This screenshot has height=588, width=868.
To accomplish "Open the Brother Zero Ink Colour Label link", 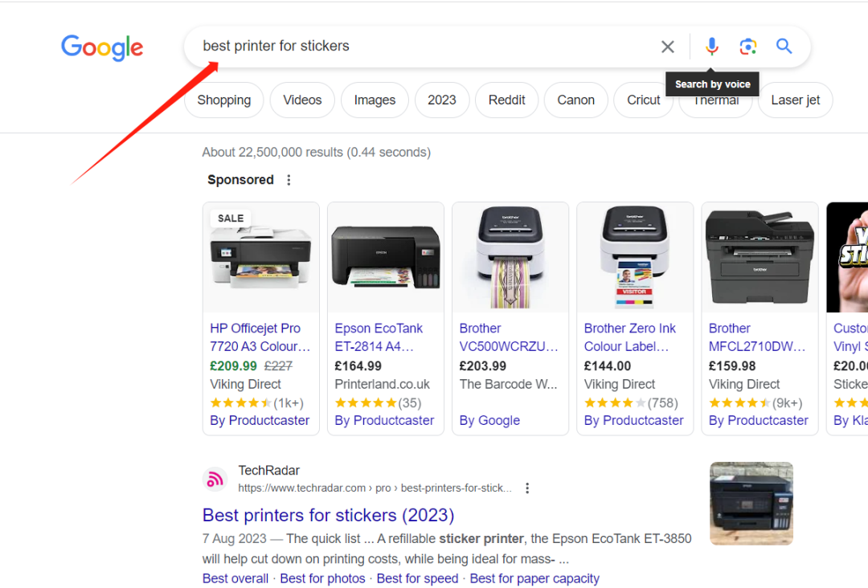I will click(x=630, y=337).
